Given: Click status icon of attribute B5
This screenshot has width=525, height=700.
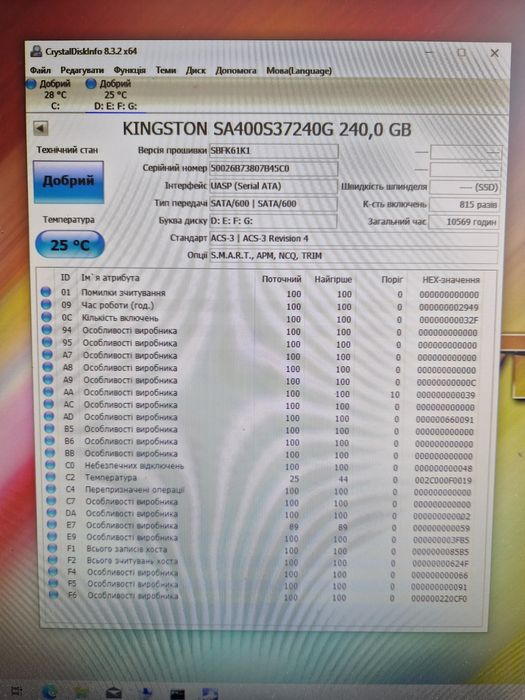Looking at the screenshot, I should (50, 429).
